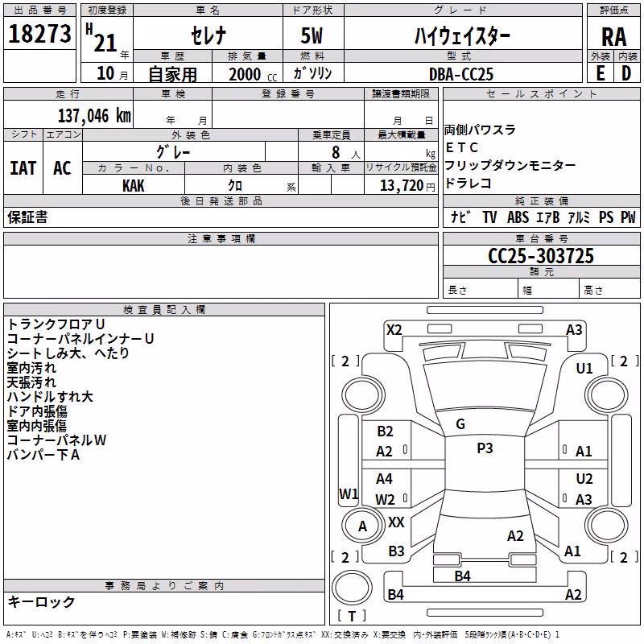
Task: Click the G windshield chip mark
Action: (x=460, y=424)
